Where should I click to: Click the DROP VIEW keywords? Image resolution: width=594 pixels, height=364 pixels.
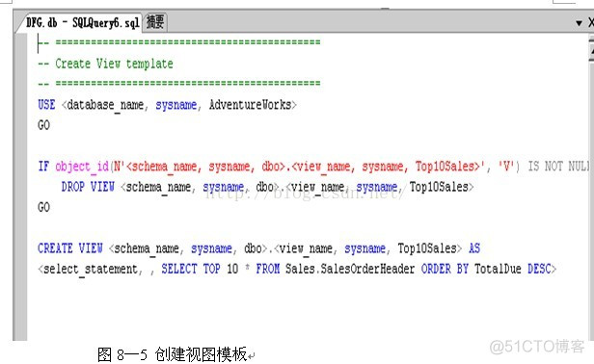click(88, 187)
